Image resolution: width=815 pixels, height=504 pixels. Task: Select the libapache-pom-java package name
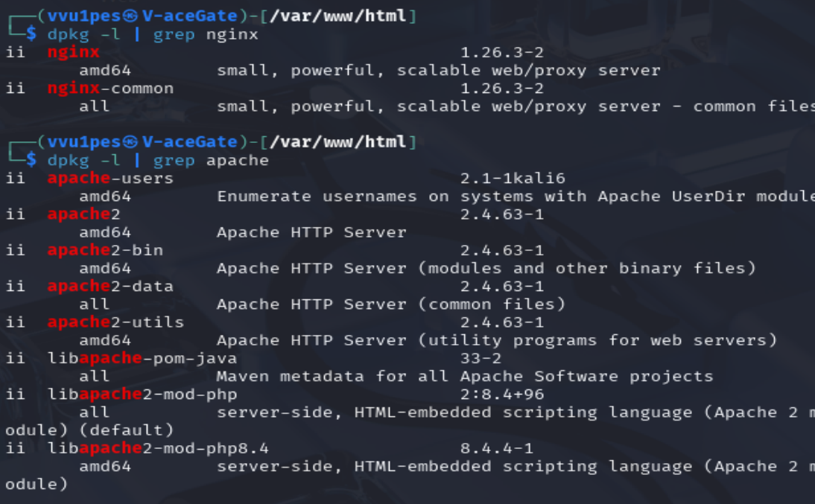point(142,359)
